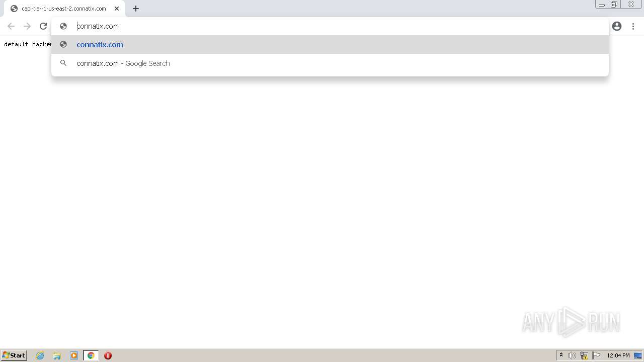Viewport: 644px width, 362px height.
Task: Open the network tray icon
Action: (x=584, y=355)
